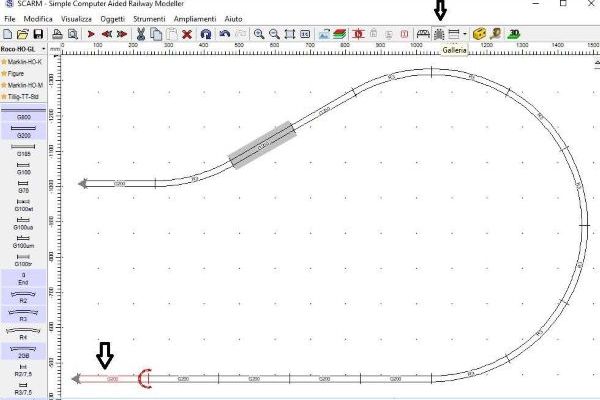Select the Galleria tunnel tool icon
The width and height of the screenshot is (600, 400).
438,34
